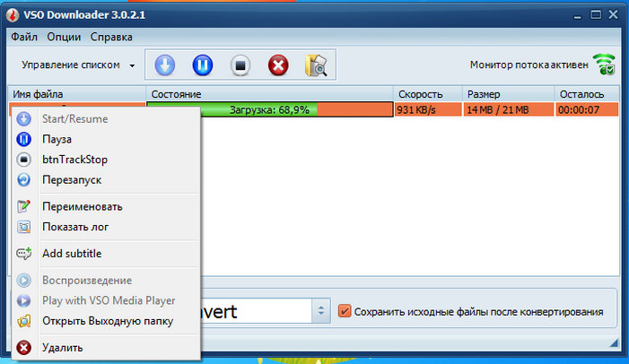Sort by the Осталось column header
Viewport: 629px width, 364px height.
click(588, 94)
